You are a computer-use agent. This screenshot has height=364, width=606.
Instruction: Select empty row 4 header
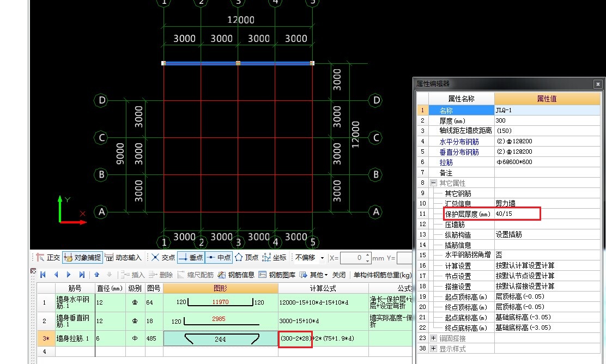coord(46,351)
